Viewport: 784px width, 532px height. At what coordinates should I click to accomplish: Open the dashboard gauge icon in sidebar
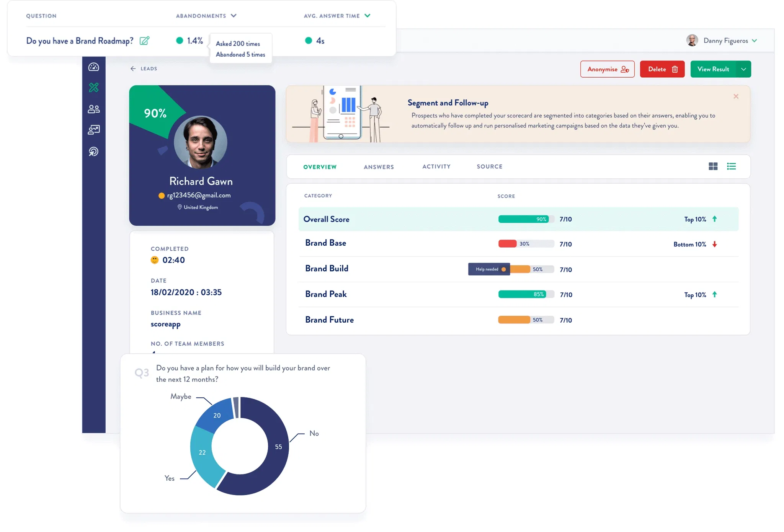[x=94, y=67]
